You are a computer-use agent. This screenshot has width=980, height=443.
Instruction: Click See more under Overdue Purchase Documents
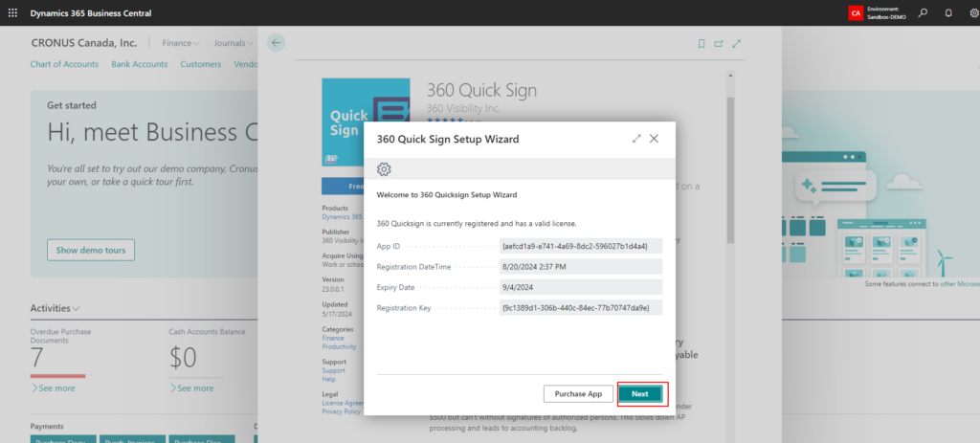click(x=53, y=388)
